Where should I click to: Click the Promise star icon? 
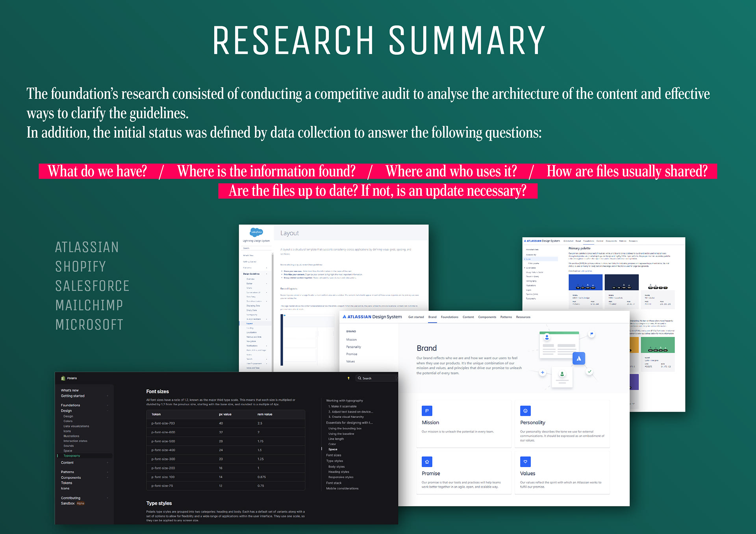tap(427, 462)
